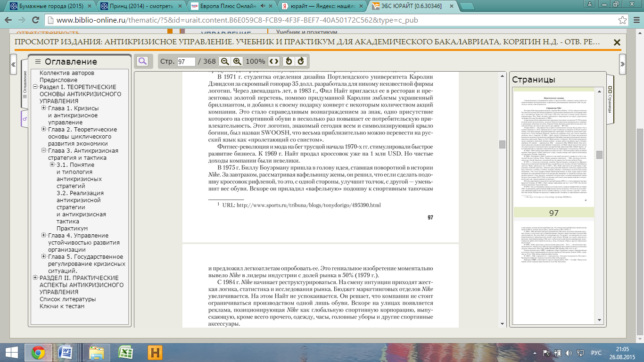Rotate page counterclockwise

(x=289, y=61)
